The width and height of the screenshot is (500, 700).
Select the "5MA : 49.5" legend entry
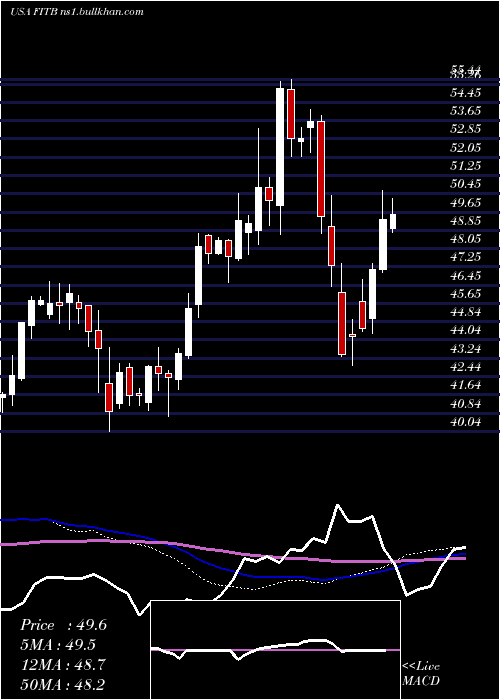(58, 645)
